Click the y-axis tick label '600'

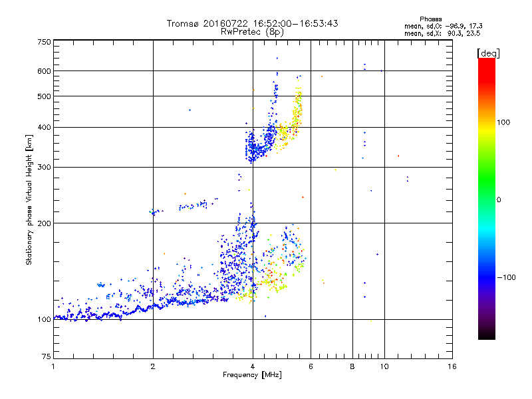point(44,71)
